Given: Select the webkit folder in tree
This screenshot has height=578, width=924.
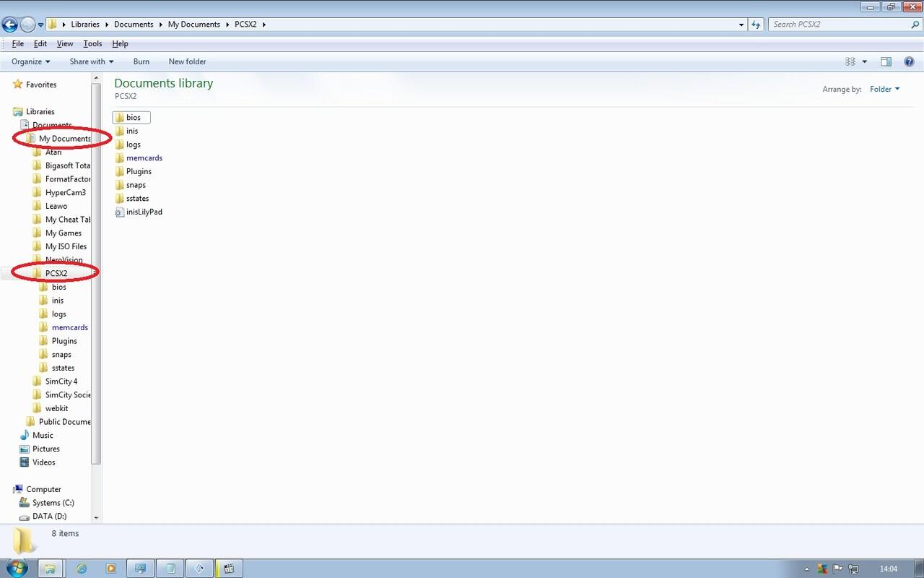Looking at the screenshot, I should pos(57,409).
